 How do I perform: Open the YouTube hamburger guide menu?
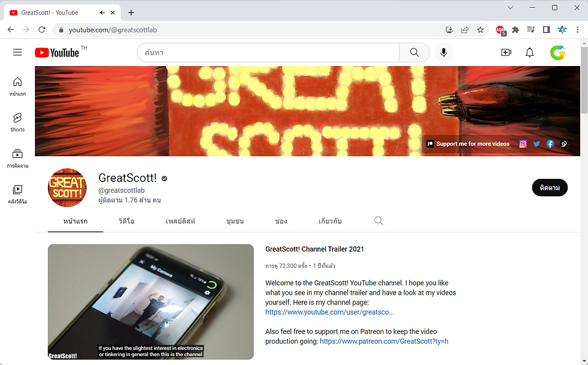tap(17, 52)
